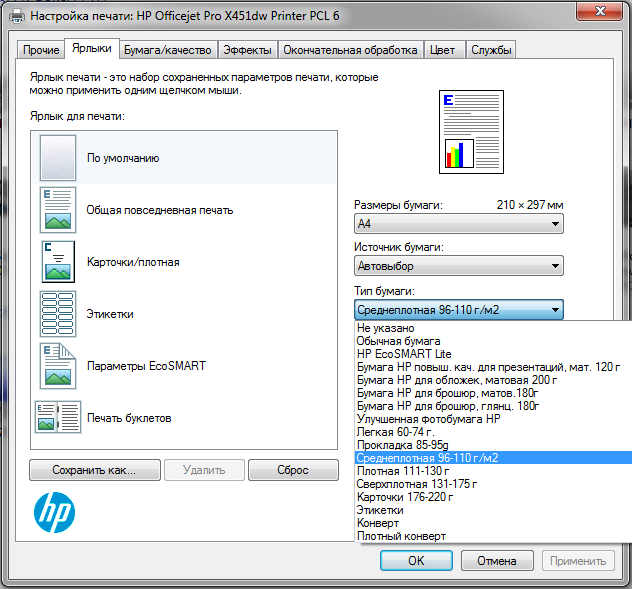Switch to the Ярлыки tab
Viewport: 632px width, 589px height.
click(92, 48)
